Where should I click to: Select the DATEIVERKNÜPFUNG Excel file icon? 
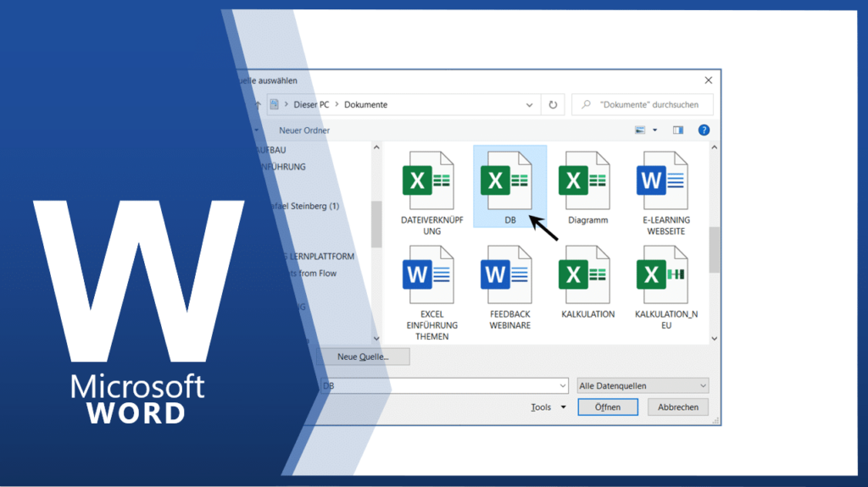[x=428, y=181]
